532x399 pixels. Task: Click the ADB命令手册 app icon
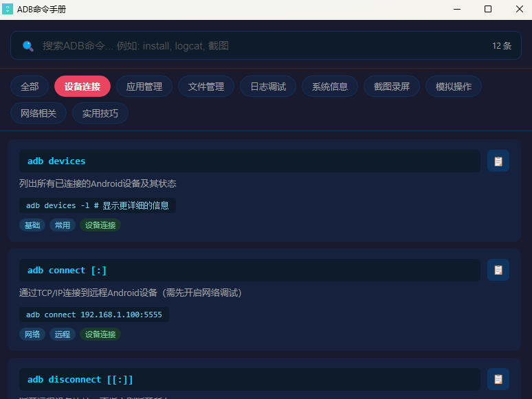8,9
